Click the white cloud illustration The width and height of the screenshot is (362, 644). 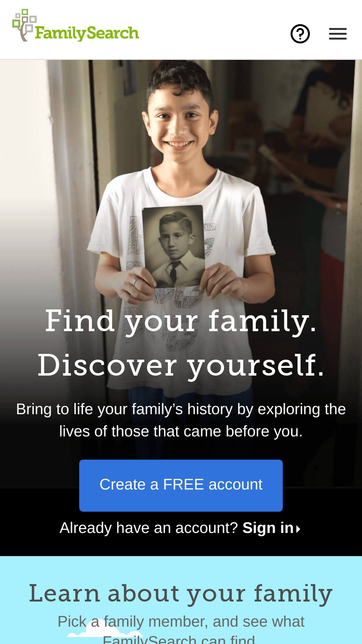click(x=105, y=632)
